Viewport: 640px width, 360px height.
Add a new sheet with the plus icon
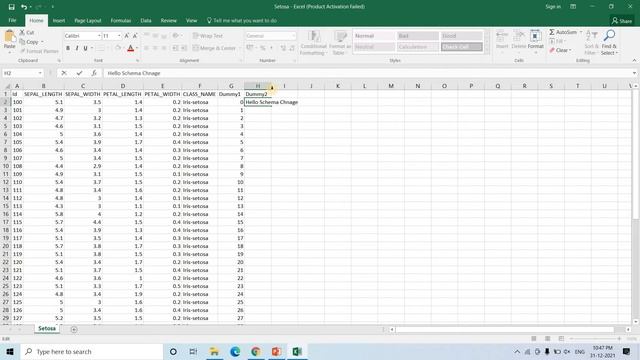pyautogui.click(x=74, y=329)
